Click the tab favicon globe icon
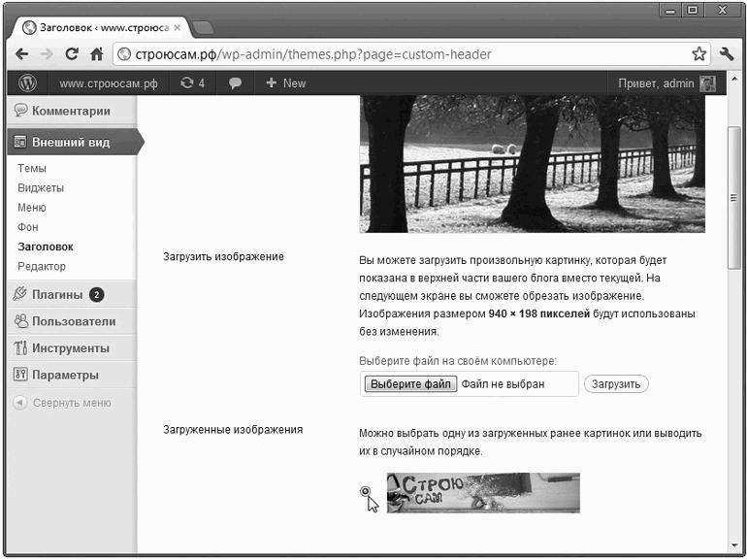Image resolution: width=747 pixels, height=560 pixels. 29,27
